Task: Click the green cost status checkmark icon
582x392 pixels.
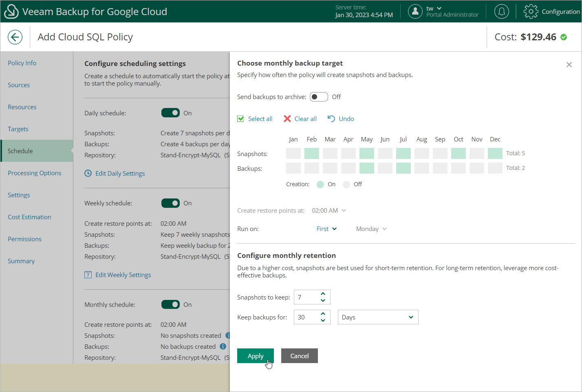Action: click(564, 37)
